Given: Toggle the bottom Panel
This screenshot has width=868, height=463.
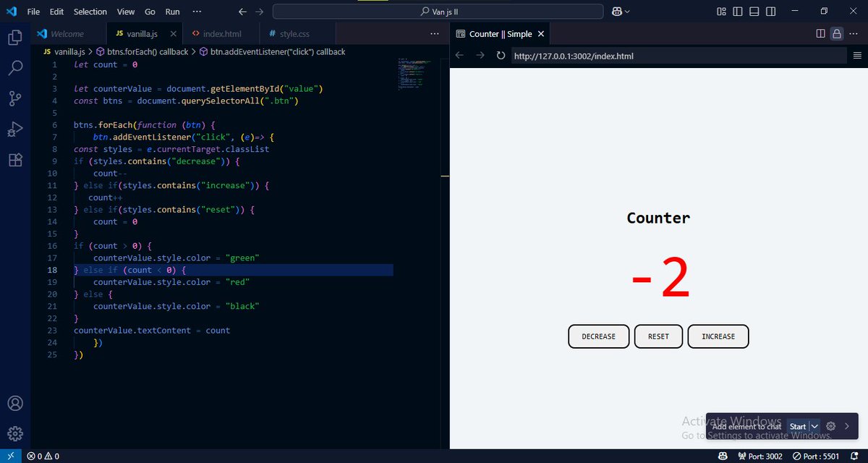Looking at the screenshot, I should [x=754, y=12].
